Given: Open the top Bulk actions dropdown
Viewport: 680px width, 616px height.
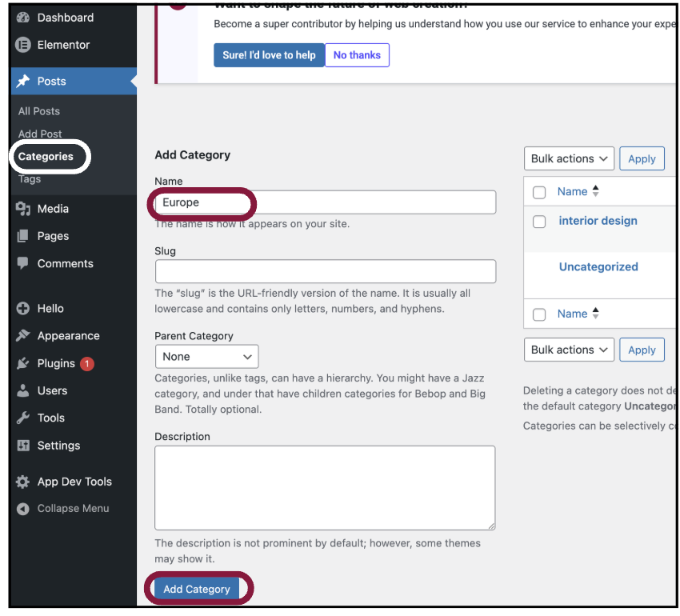Looking at the screenshot, I should point(569,158).
